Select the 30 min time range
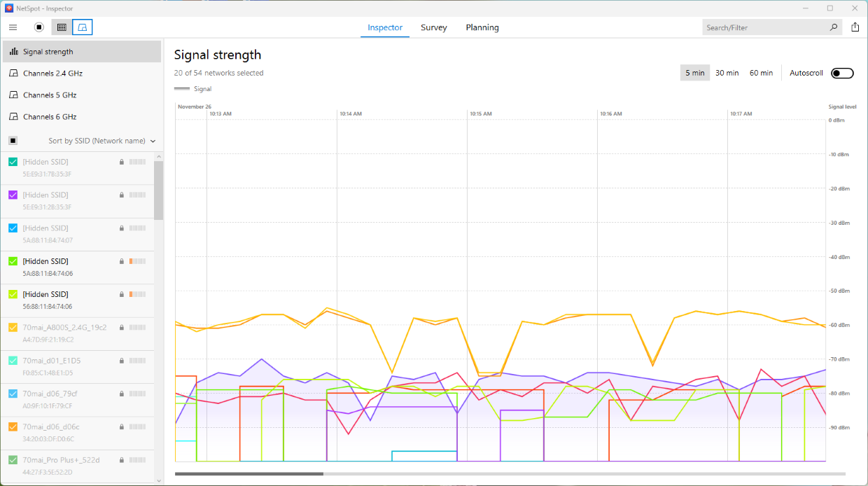Screen dimensions: 868x486 727,72
